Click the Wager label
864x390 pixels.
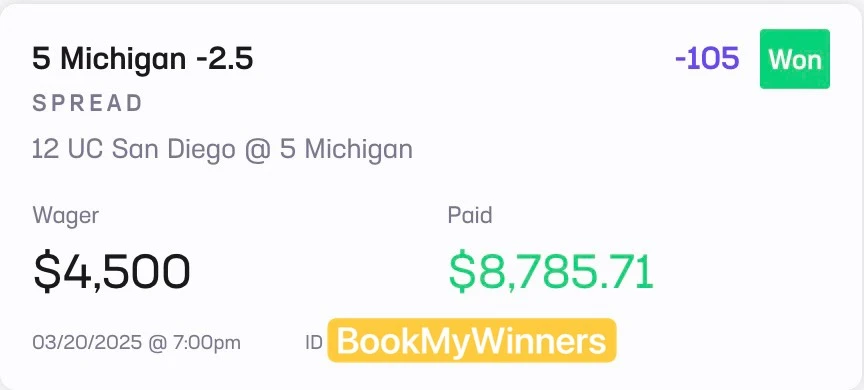click(x=66, y=215)
